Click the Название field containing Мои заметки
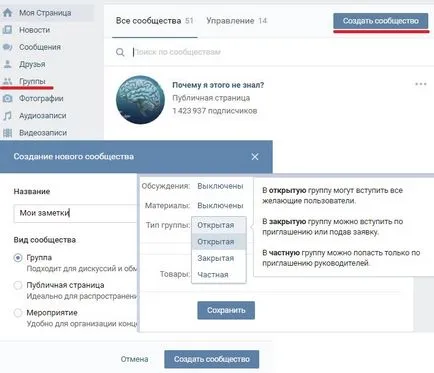Image resolution: width=434 pixels, height=373 pixels. point(75,213)
